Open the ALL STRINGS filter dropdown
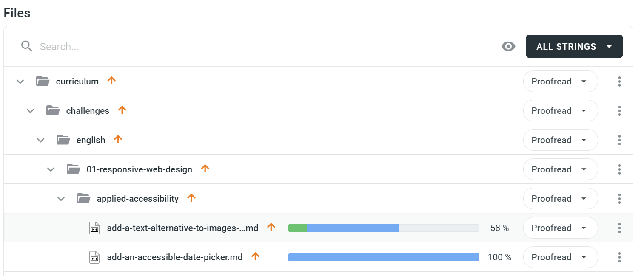Viewport: 644px width, 276px height. tap(574, 46)
